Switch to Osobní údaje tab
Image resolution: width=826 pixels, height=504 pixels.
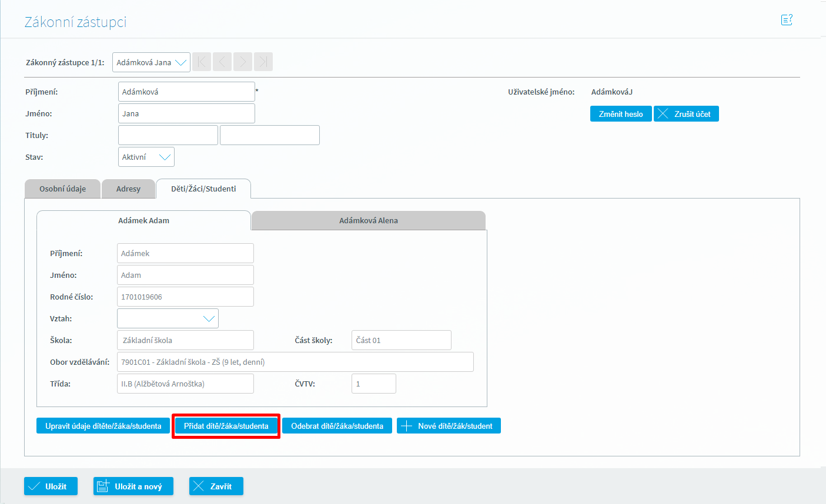coord(62,189)
